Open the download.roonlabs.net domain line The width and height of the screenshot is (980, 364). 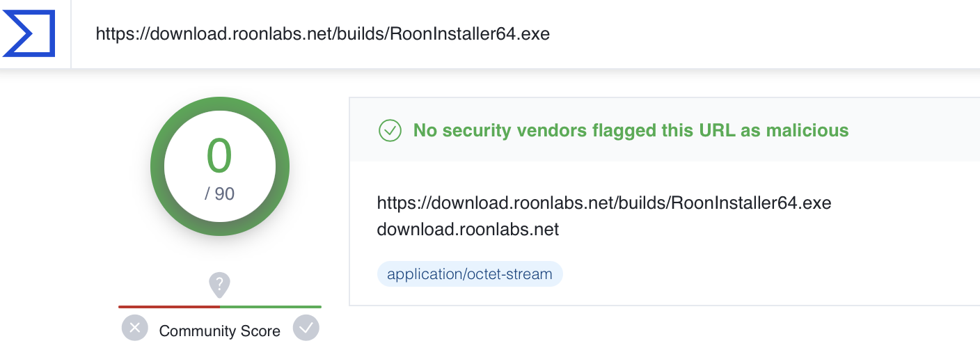(x=468, y=229)
